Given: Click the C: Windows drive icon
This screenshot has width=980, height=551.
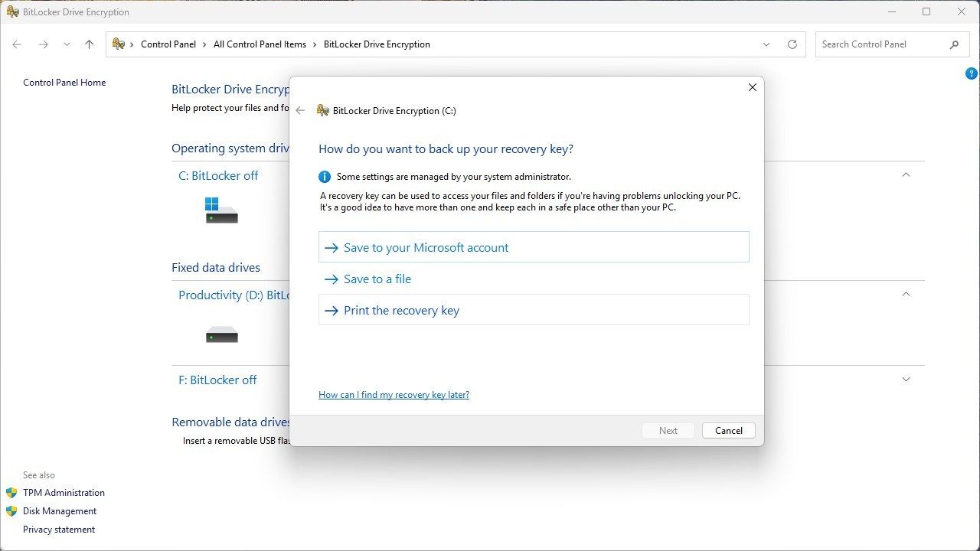Looking at the screenshot, I should [x=221, y=210].
